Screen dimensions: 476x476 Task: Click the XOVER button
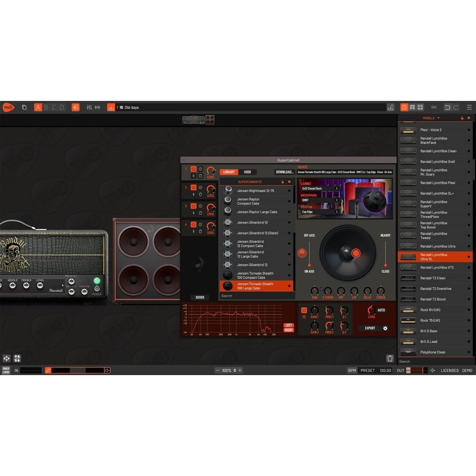(x=200, y=297)
